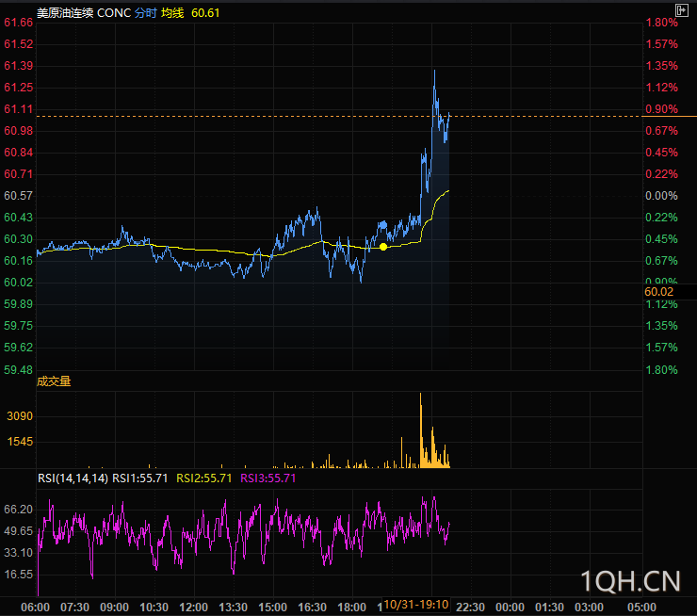This screenshot has height=616, width=697.
Task: Click the 22:30 time axis label
Action: 470,606
